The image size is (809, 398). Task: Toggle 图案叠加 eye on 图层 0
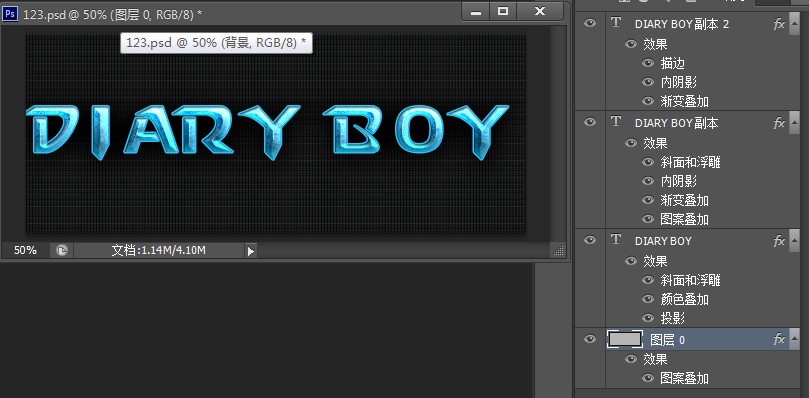(648, 378)
